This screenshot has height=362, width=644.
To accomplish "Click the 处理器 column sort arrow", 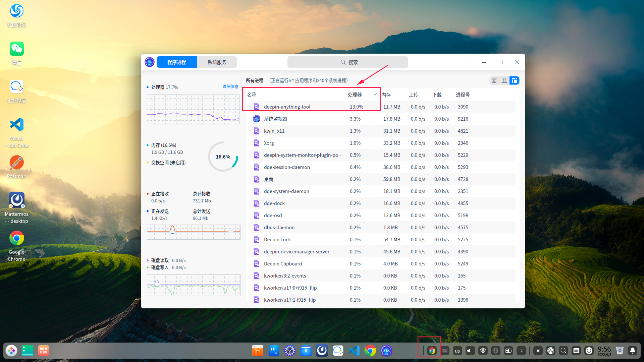I will tap(375, 95).
